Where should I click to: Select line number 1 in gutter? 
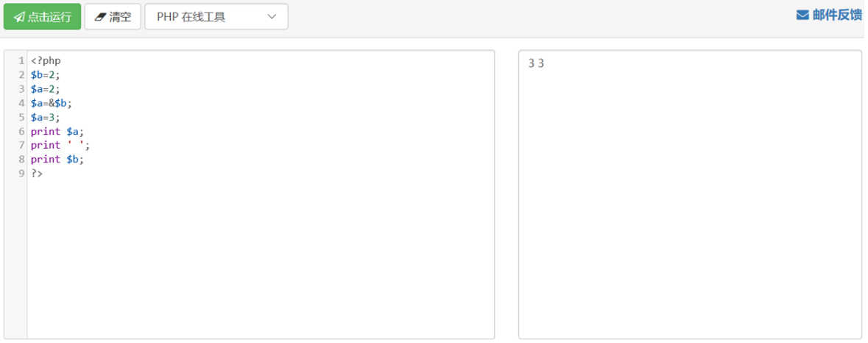(21, 61)
